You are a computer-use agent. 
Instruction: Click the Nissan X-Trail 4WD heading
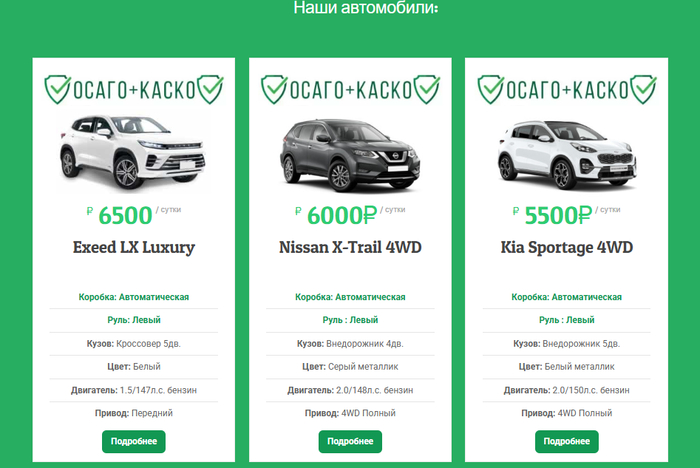point(350,247)
